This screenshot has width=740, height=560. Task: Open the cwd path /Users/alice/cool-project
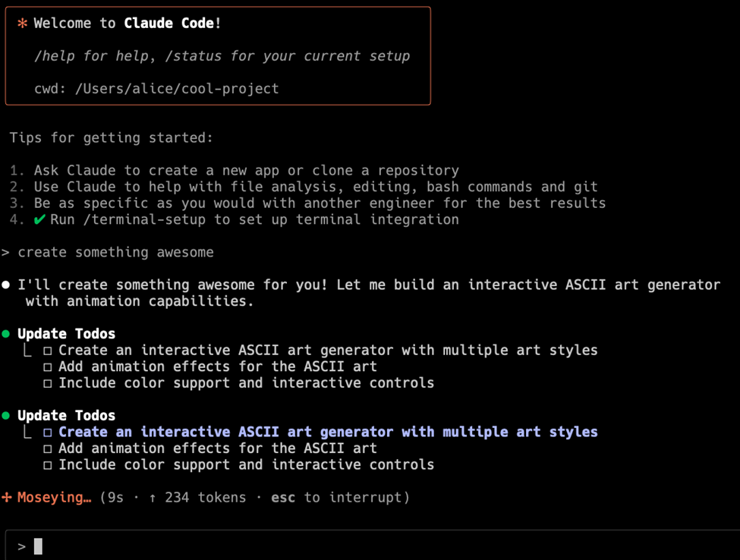click(177, 89)
